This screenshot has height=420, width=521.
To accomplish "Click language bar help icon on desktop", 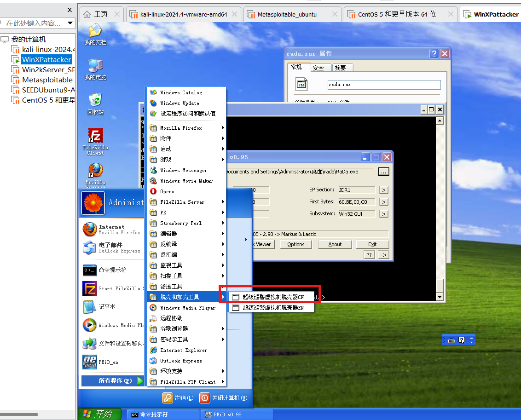I will [x=461, y=340].
